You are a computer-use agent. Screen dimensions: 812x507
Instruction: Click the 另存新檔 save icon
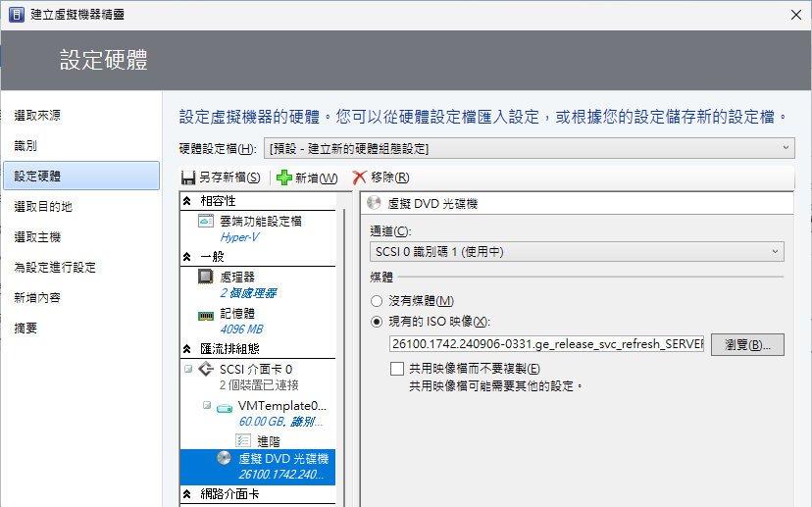click(188, 177)
